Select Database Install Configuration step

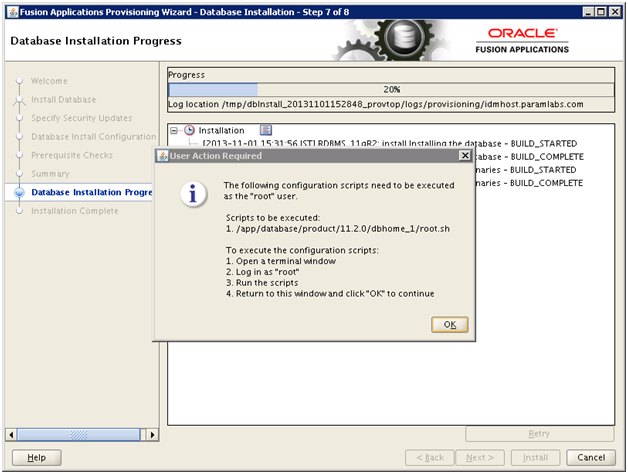pyautogui.click(x=94, y=137)
